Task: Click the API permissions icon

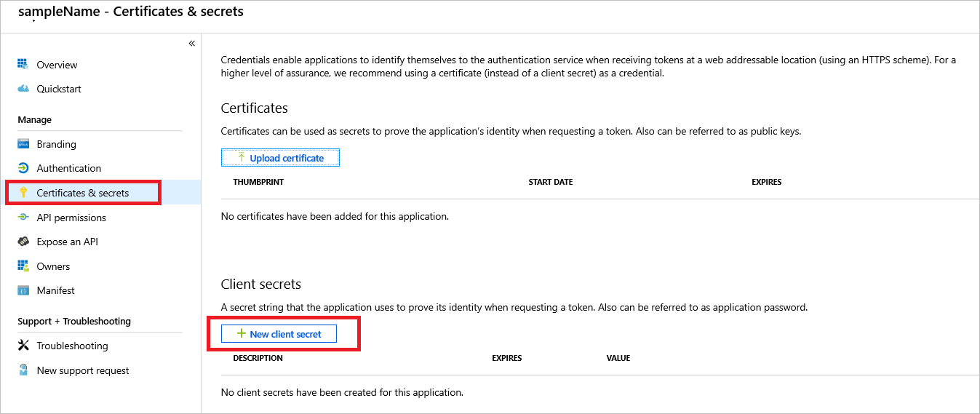Action: pyautogui.click(x=23, y=218)
